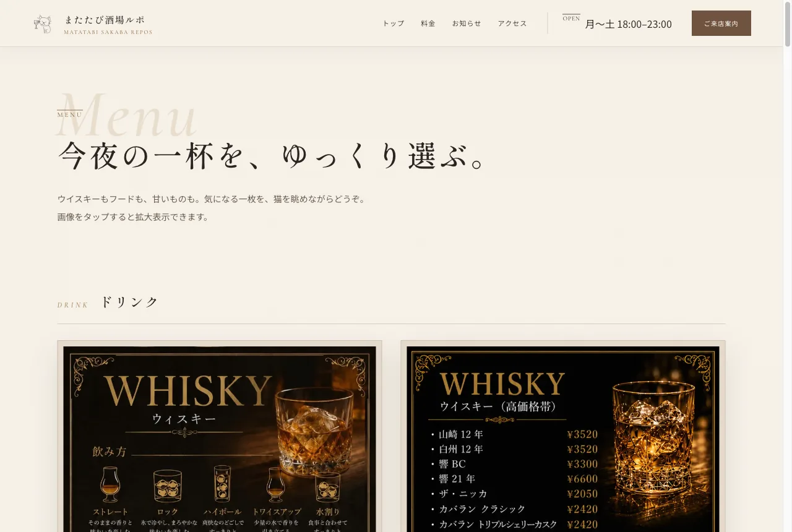Click ザ・ニッカ price row
The image size is (792, 532).
click(x=514, y=494)
